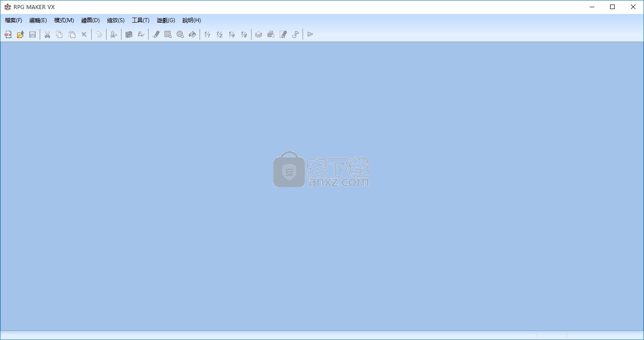Open the 繪圖(D) menu
Screen dimensions: 644x340
coord(90,20)
